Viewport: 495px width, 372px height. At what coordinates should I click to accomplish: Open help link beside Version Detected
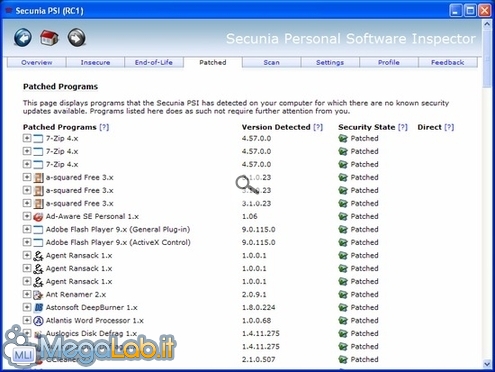(318, 127)
